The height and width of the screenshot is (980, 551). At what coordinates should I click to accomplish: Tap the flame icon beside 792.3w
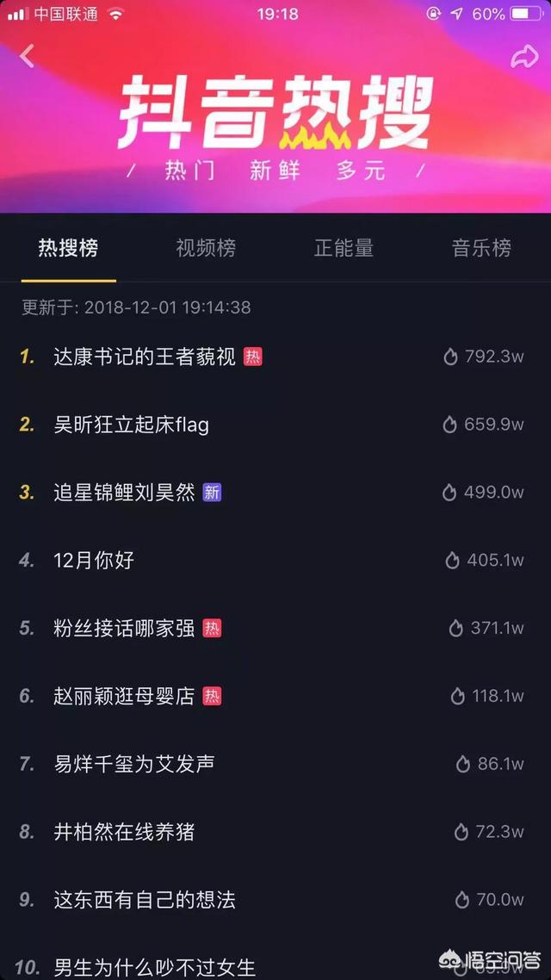click(450, 357)
